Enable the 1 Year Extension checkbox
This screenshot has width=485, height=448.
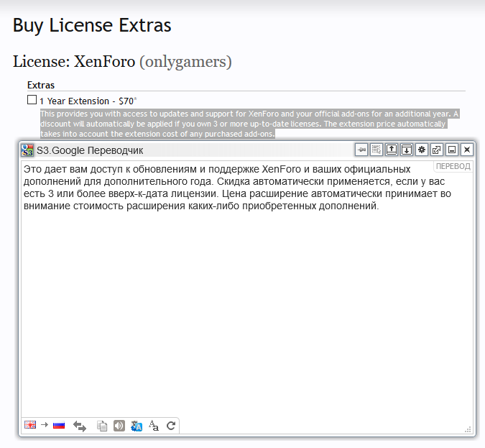(x=32, y=100)
